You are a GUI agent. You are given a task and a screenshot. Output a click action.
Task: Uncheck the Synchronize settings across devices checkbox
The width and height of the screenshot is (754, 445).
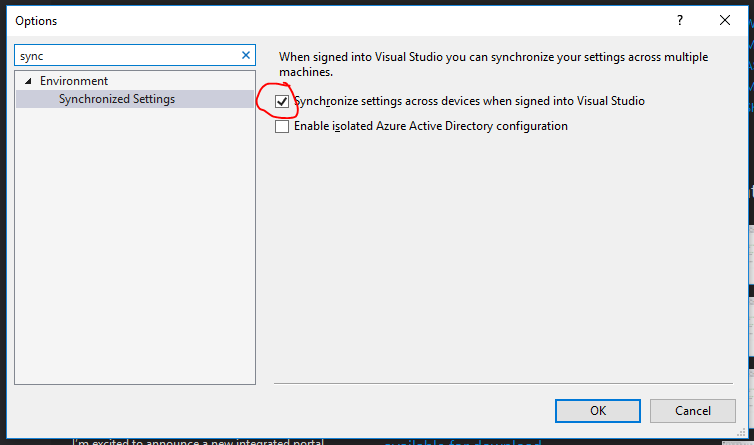tap(282, 101)
